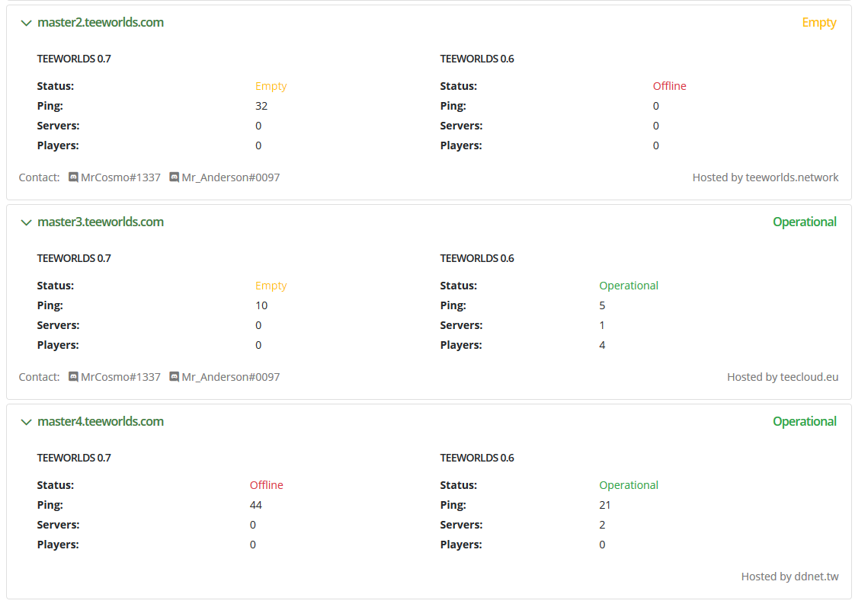Click Empty status under master3 Teeworlds 0.7
Viewport: 868px width, 607px height.
pos(271,286)
